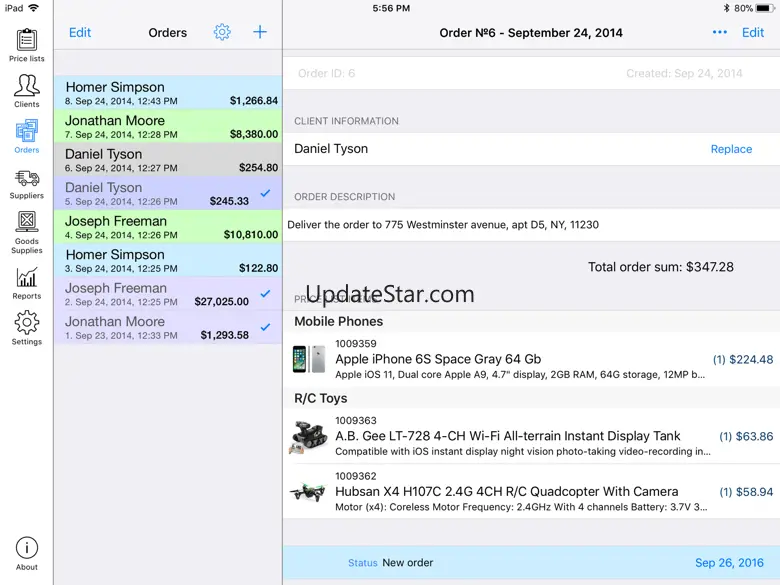Tap the Apple iPhone 6S product thumbnail
Viewport: 780px width, 585px height.
click(x=308, y=359)
